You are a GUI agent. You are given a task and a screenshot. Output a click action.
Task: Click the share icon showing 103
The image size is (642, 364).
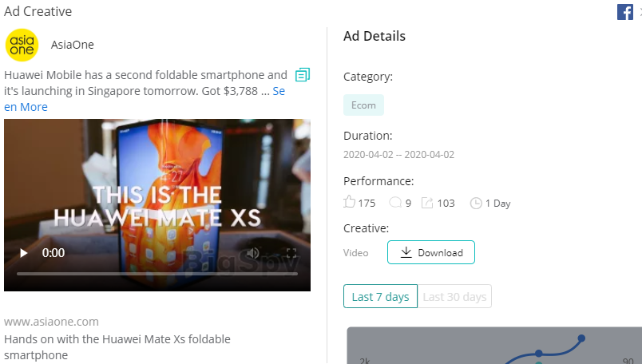tap(427, 203)
